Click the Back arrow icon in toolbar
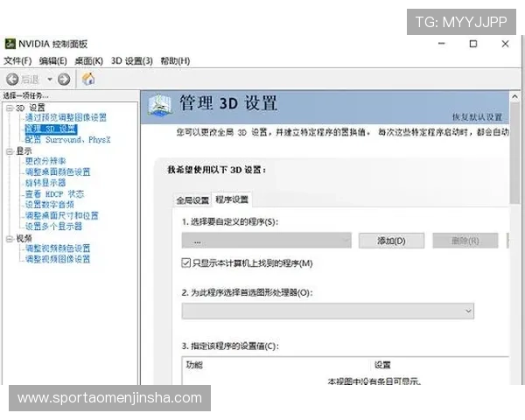Screen dimensions: 525x420 tap(12, 80)
